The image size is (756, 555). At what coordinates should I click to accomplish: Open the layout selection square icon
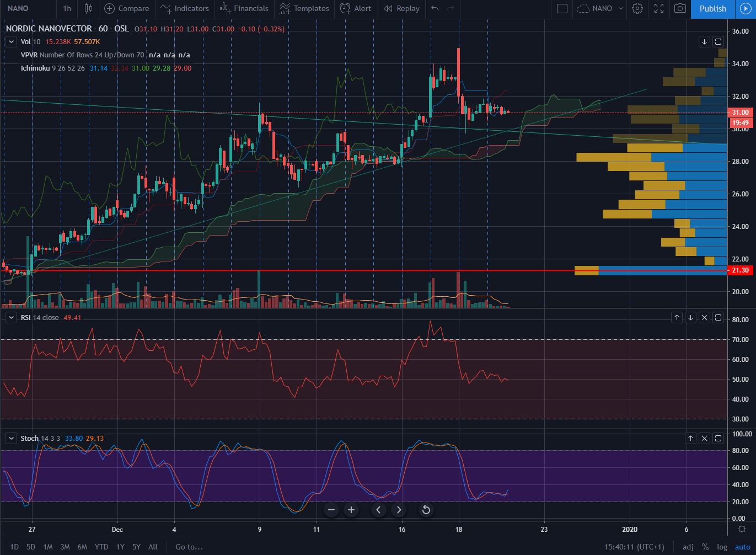coord(562,8)
